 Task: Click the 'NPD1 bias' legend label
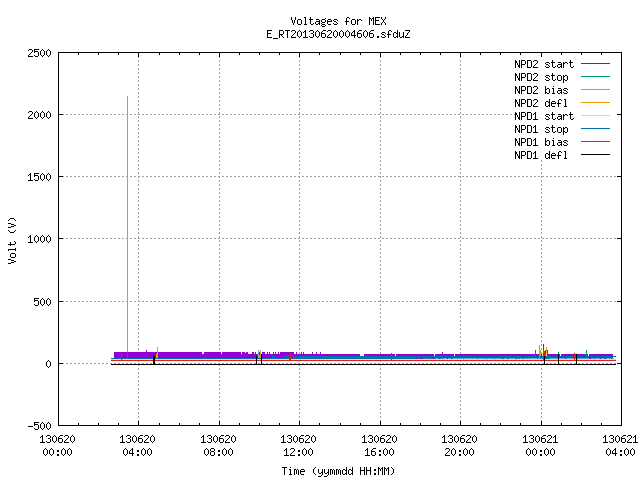pos(541,142)
